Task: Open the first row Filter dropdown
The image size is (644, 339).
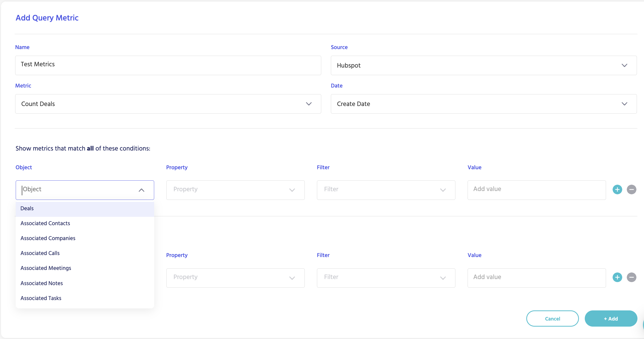Action: (386, 190)
